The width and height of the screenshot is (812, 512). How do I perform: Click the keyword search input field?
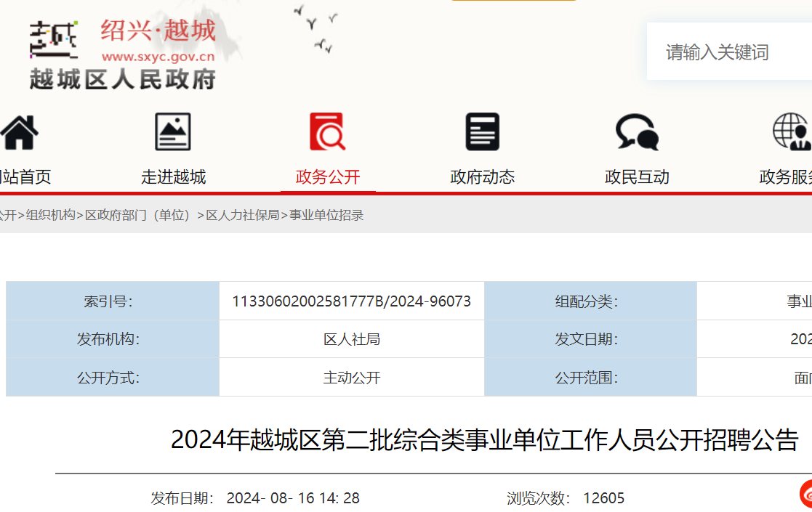[x=727, y=52]
